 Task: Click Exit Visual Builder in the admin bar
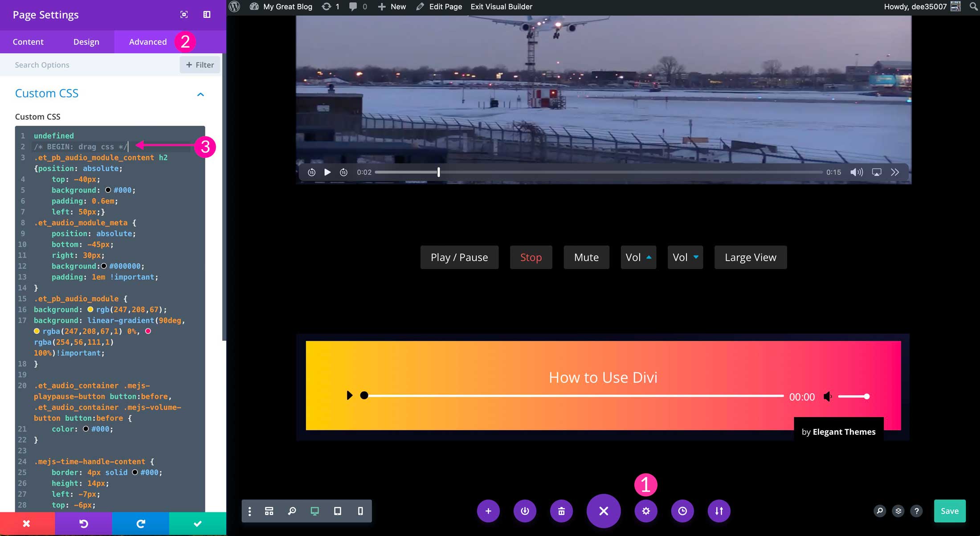tap(501, 7)
